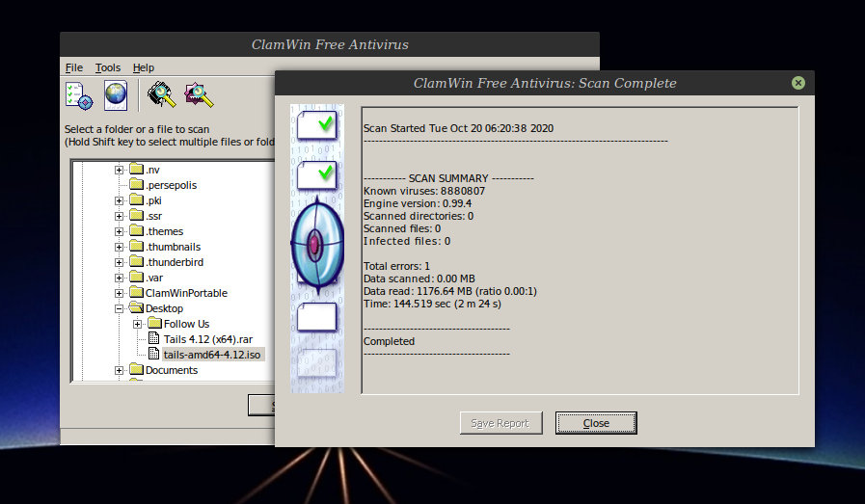Open the Tools menu
Screen dimensions: 865x504
click(108, 67)
